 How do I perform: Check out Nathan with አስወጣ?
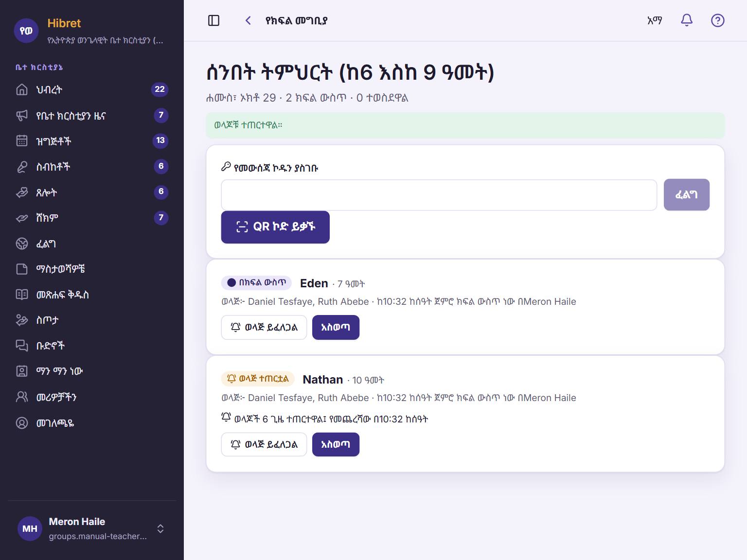click(336, 444)
